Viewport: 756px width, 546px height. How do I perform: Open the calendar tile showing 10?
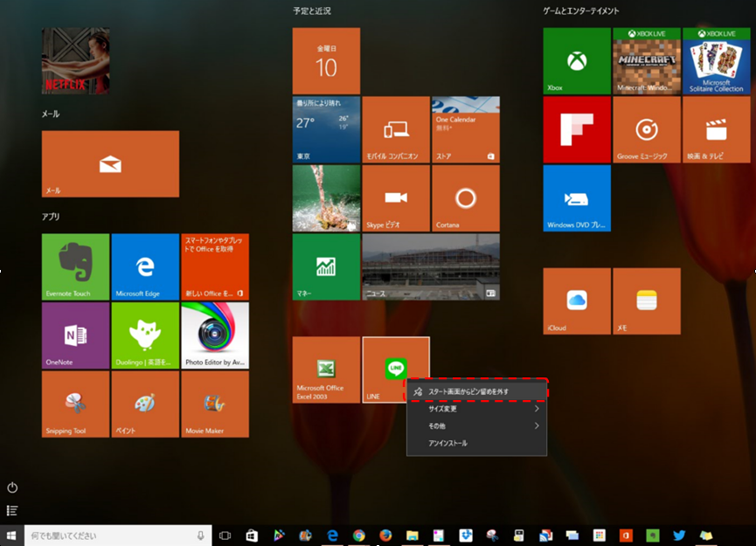[326, 61]
